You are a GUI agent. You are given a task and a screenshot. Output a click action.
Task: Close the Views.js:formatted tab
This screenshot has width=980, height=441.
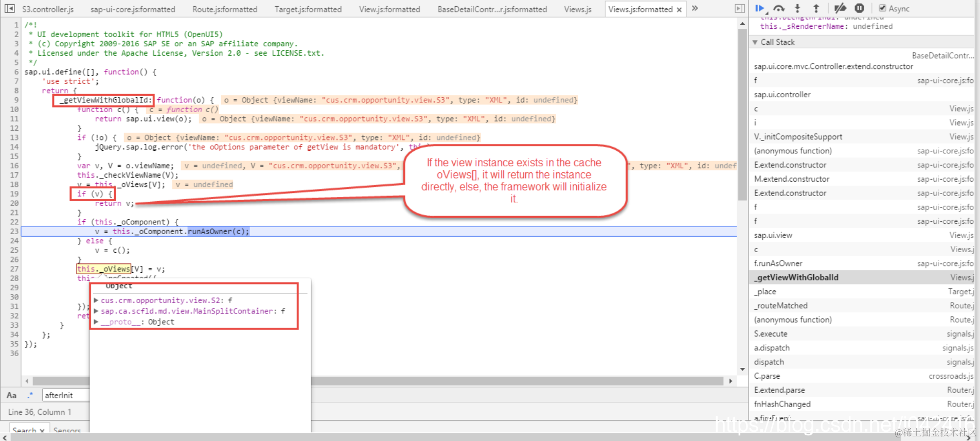pos(679,9)
